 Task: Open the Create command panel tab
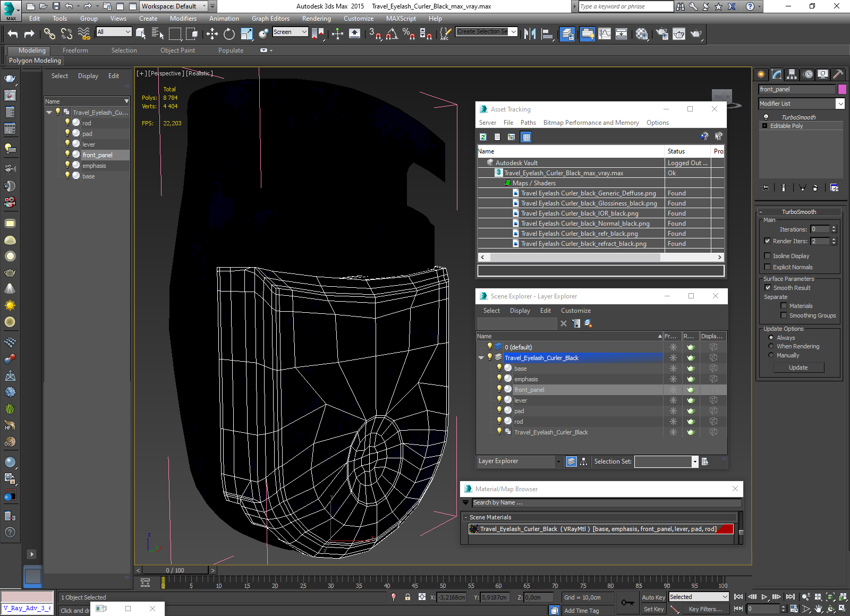pos(761,74)
